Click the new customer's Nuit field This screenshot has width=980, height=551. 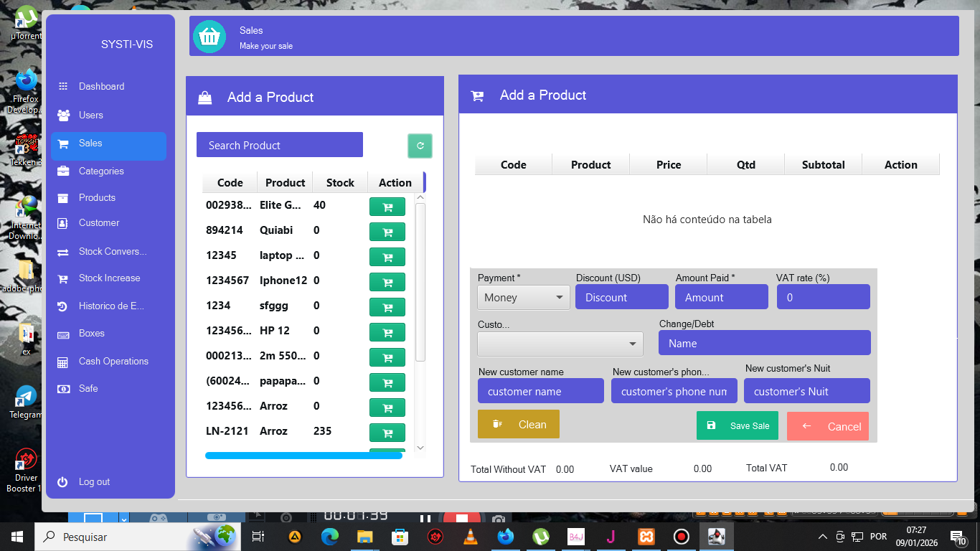point(807,391)
